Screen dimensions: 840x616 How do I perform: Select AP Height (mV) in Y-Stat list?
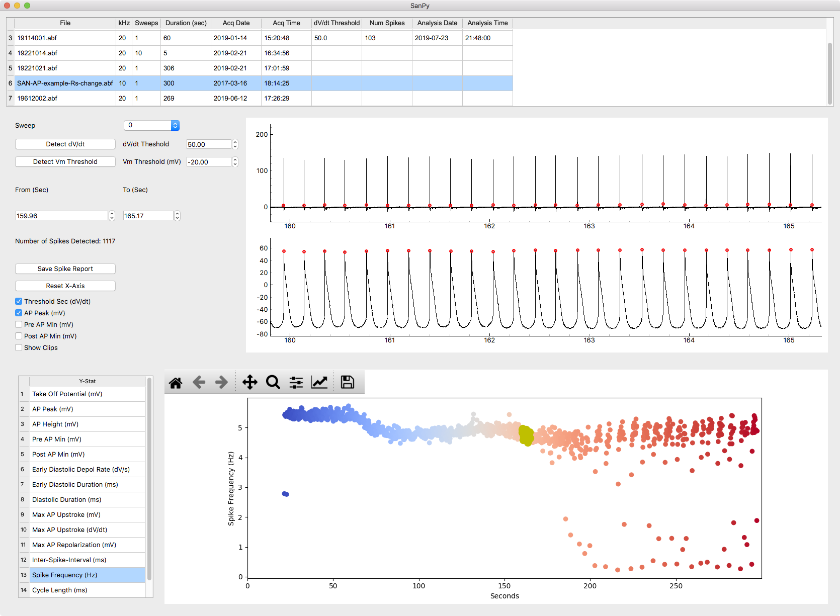87,424
